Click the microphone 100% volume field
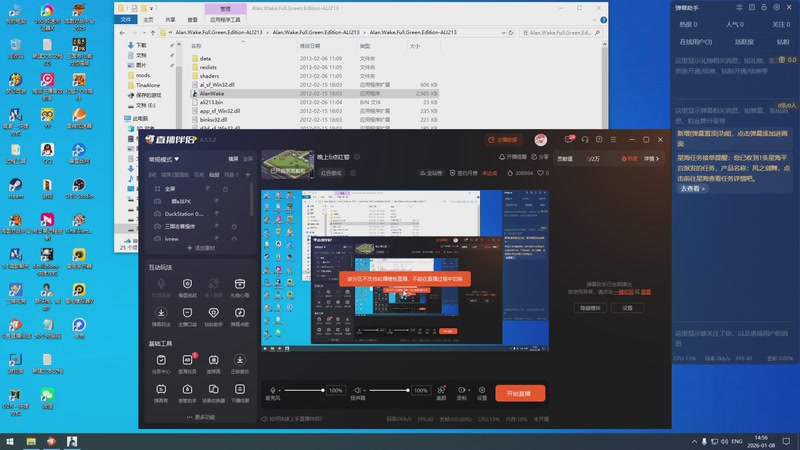 336,390
